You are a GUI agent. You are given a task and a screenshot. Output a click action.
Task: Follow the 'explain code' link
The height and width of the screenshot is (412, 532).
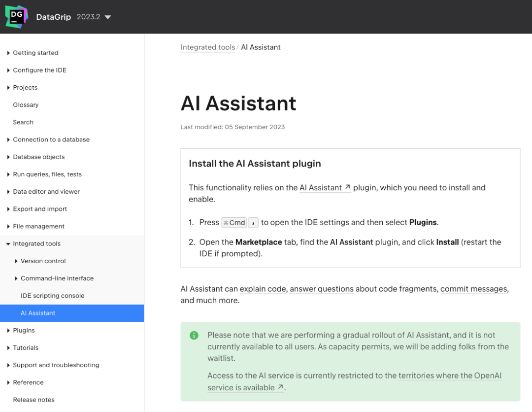click(x=263, y=289)
